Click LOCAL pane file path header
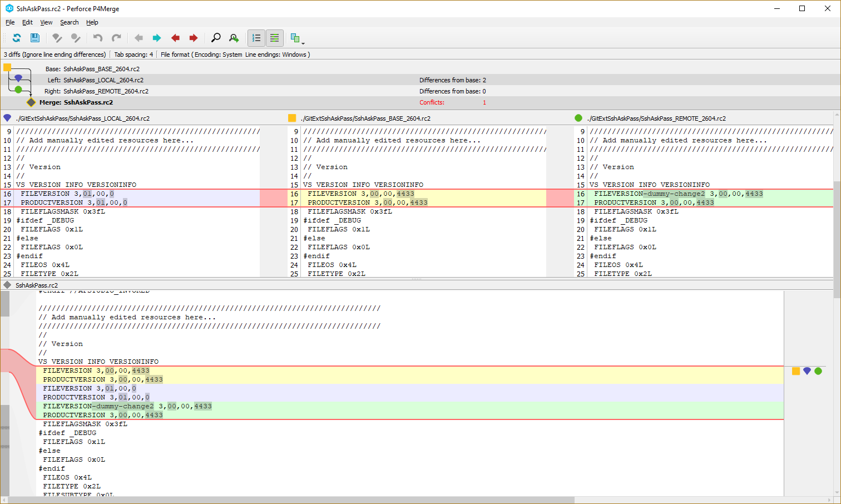Viewport: 841px width, 504px height. coord(82,118)
